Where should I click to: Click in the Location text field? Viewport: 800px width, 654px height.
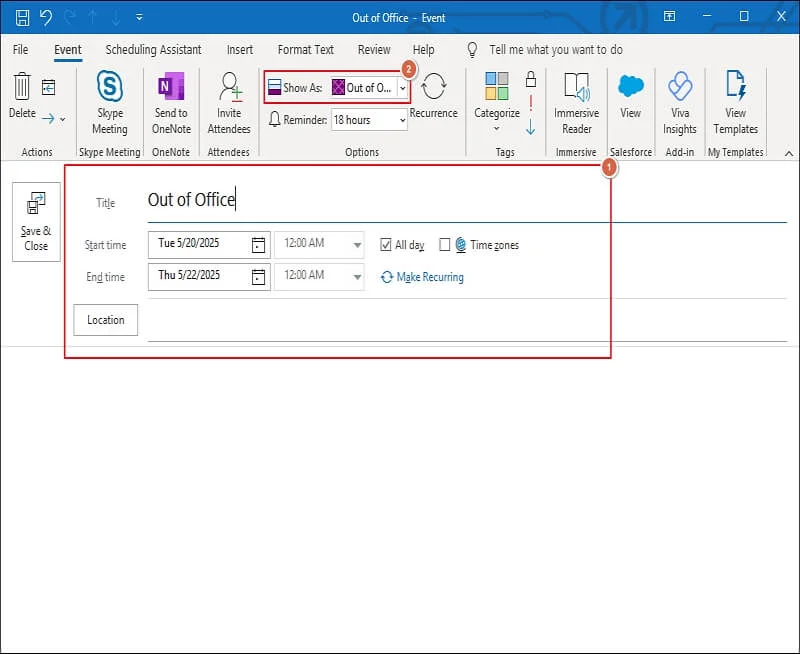(467, 320)
